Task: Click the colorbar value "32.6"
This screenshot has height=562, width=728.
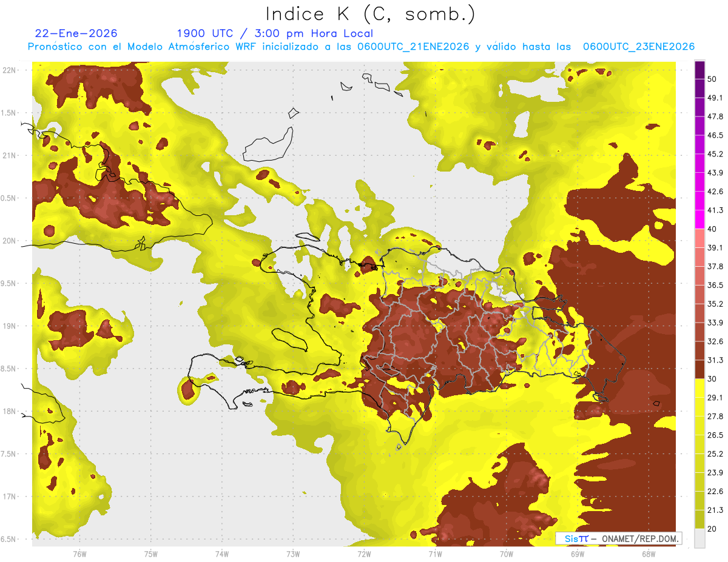Action: coord(715,341)
